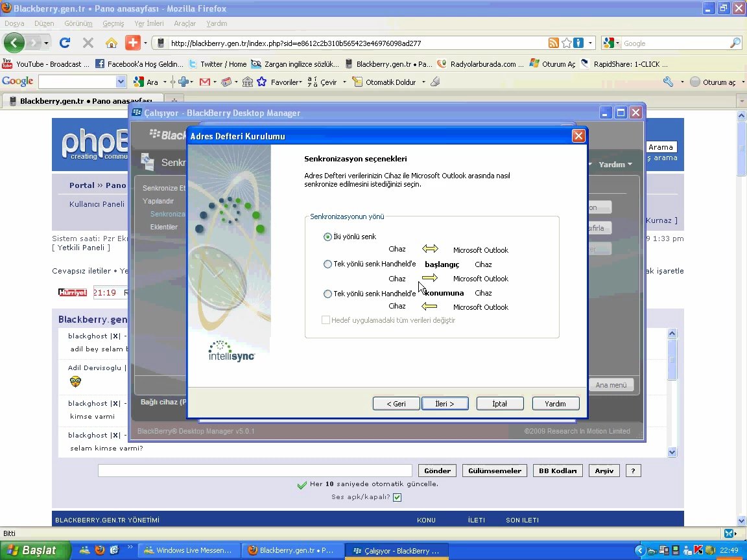The height and width of the screenshot is (560, 747).
Task: Click Firefox back navigation arrow
Action: tap(14, 43)
